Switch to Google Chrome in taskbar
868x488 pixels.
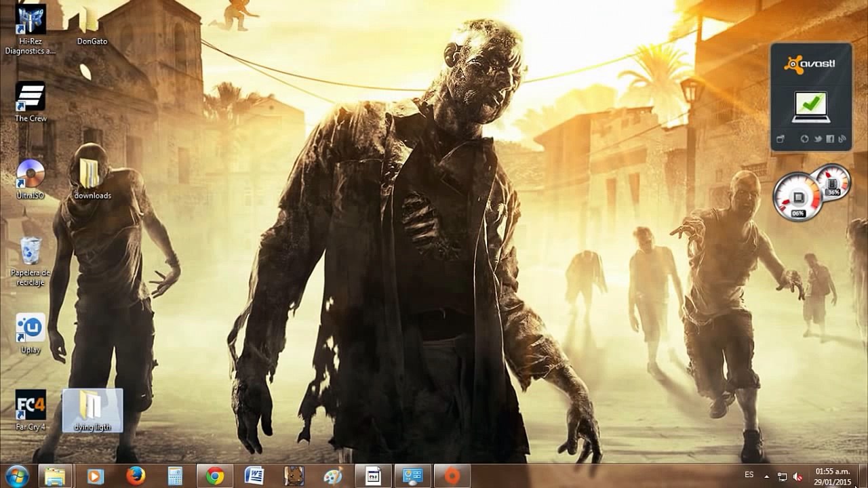[x=215, y=476]
